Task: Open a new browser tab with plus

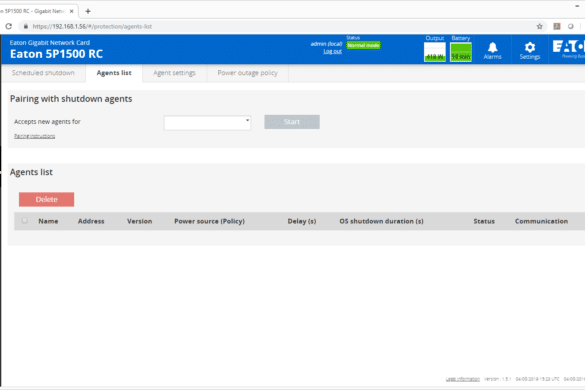Action: [x=88, y=11]
